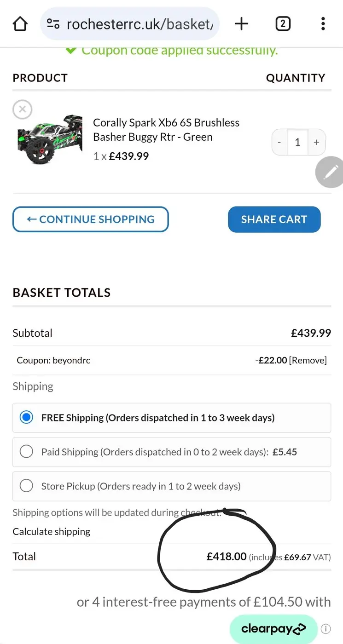Remove the Corally Spark buggy from basket

pyautogui.click(x=22, y=110)
